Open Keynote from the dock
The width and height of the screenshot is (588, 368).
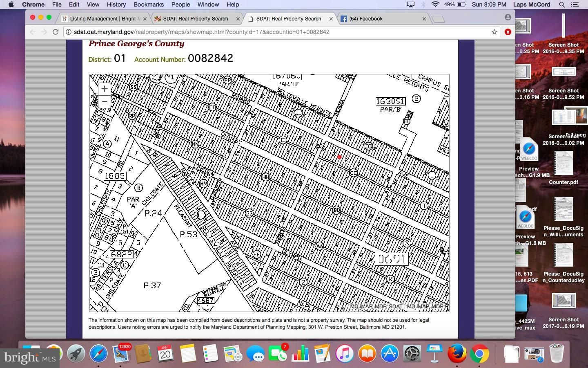(x=434, y=353)
